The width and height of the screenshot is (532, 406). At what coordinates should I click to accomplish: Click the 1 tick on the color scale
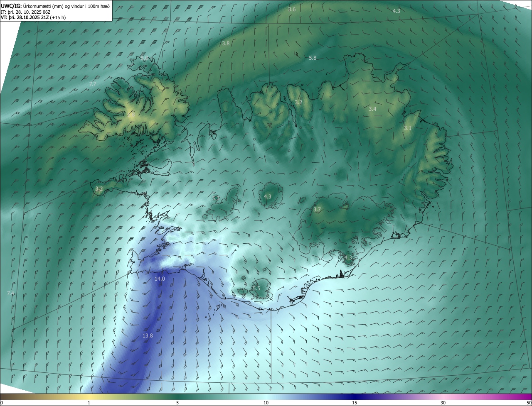(x=89, y=403)
